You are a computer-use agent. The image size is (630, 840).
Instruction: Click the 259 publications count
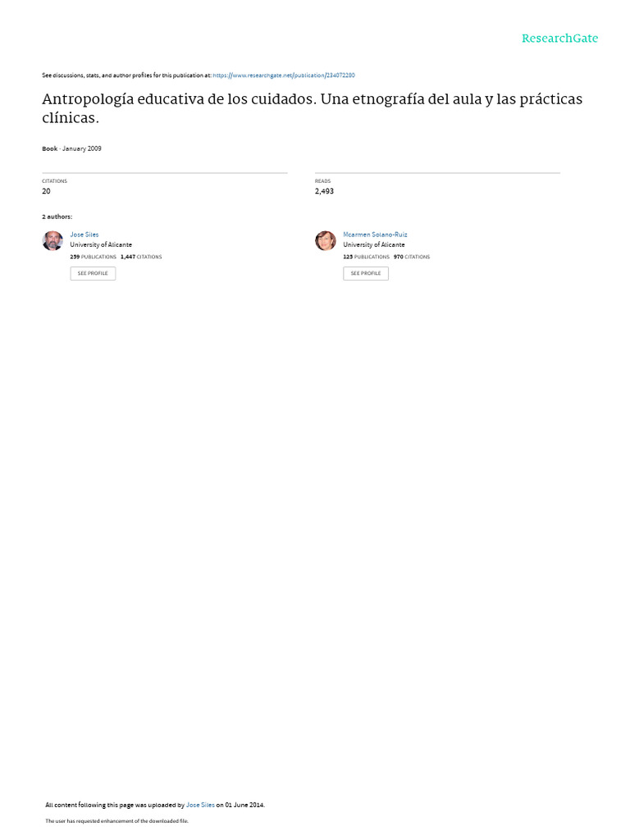(x=94, y=257)
